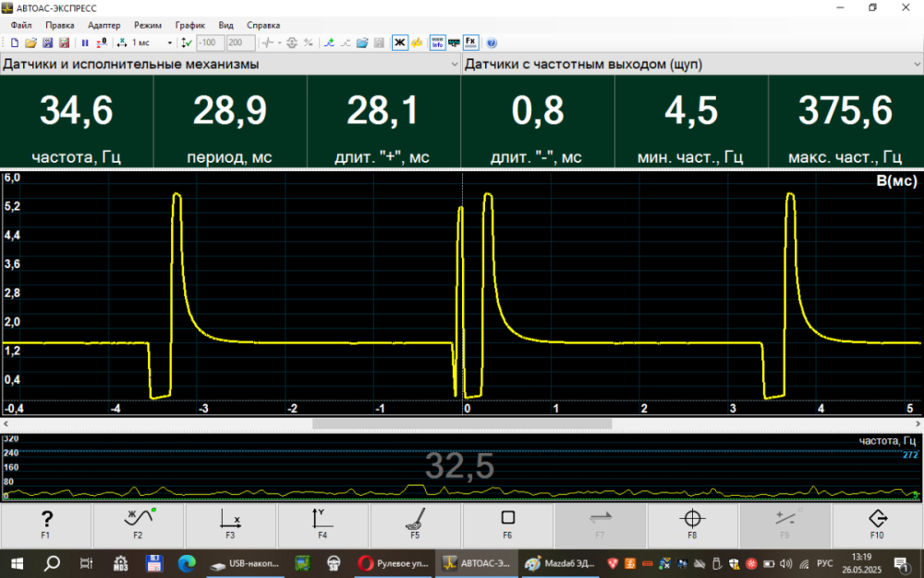This screenshot has width=924, height=578.
Task: Open the Адаптер menu
Action: tap(103, 25)
